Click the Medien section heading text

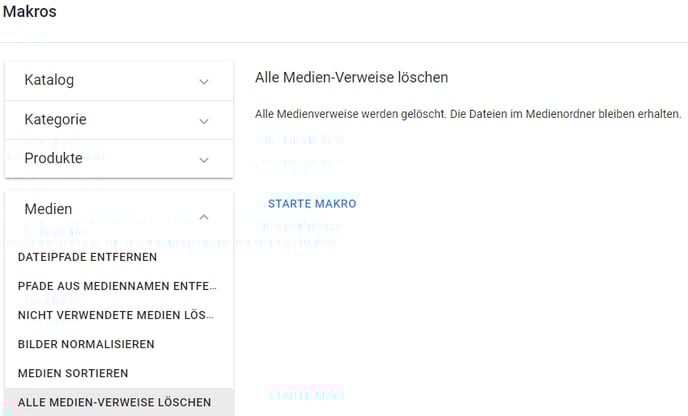pyautogui.click(x=48, y=209)
